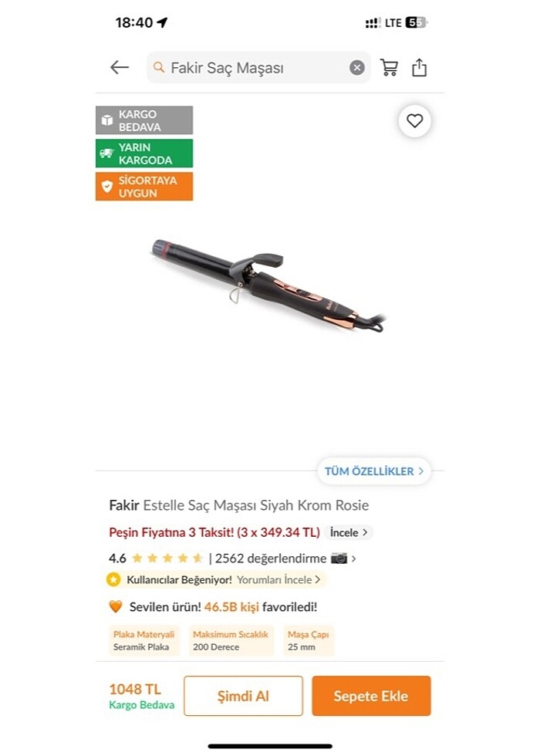Open review photos via camera icon
This screenshot has height=756, width=540.
tap(339, 559)
